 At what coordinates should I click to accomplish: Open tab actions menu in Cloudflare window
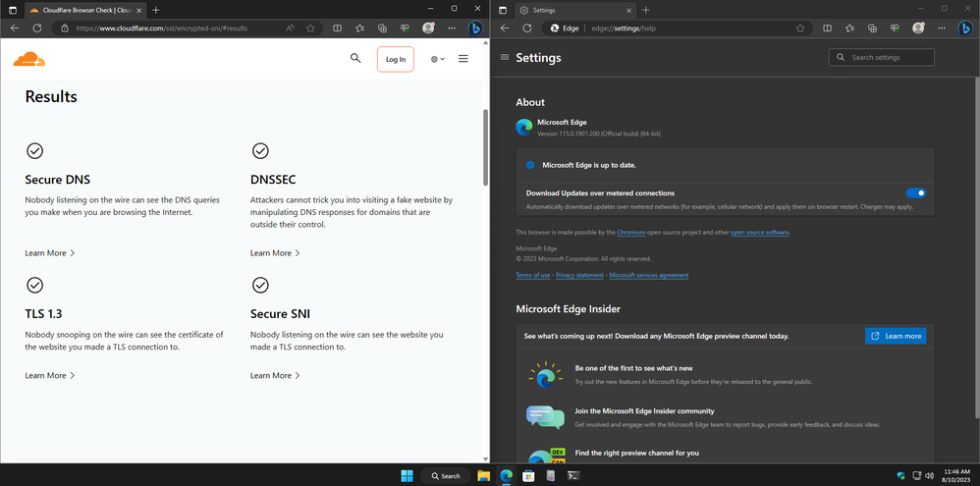[13, 10]
